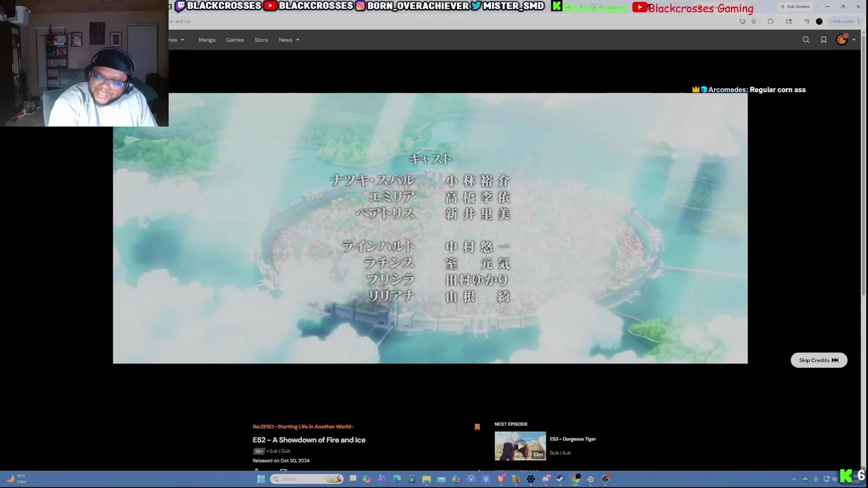
Task: Open Steam from the taskbar
Action: [x=560, y=479]
